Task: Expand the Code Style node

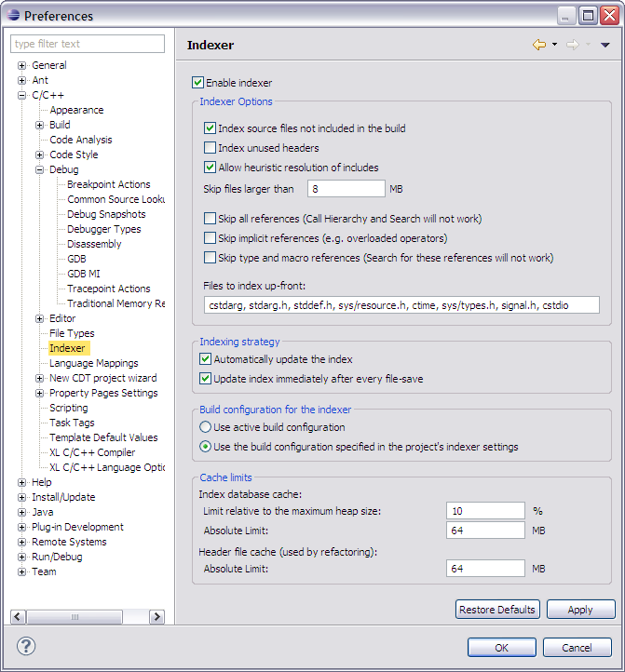Action: (x=39, y=155)
